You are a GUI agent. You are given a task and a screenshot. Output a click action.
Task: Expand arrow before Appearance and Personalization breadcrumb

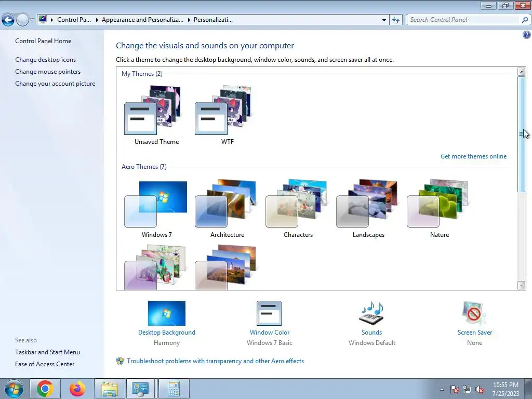pos(97,20)
